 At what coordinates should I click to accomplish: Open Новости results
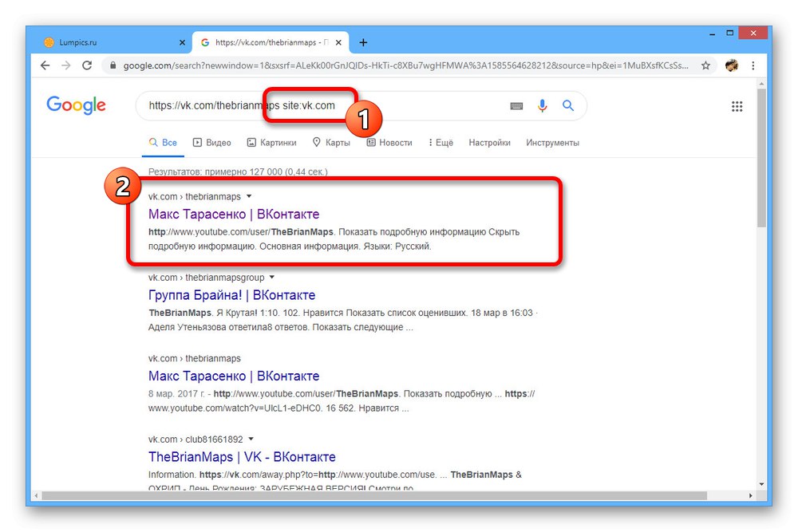[389, 143]
